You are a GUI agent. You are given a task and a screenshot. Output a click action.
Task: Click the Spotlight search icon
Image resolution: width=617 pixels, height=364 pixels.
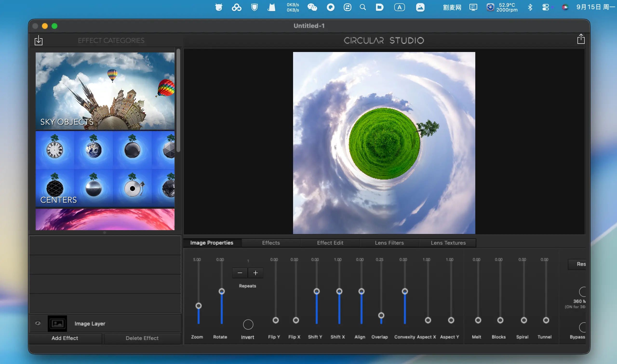pos(363,7)
